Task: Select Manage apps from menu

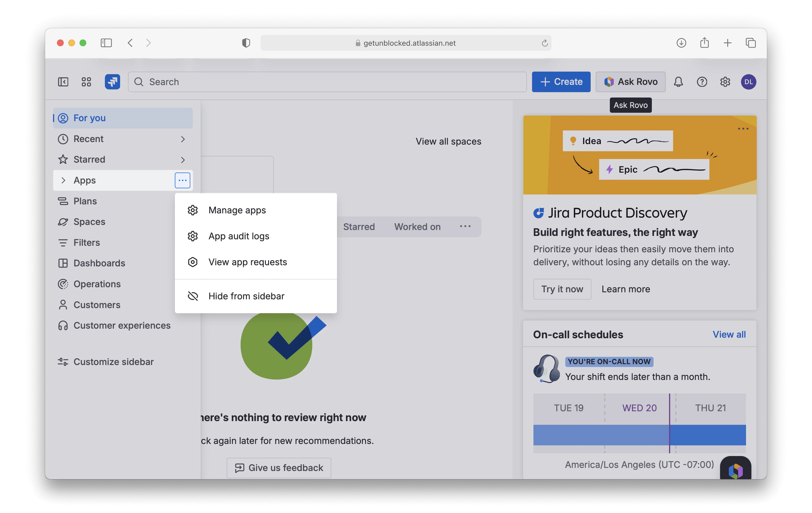Action: (x=256, y=210)
